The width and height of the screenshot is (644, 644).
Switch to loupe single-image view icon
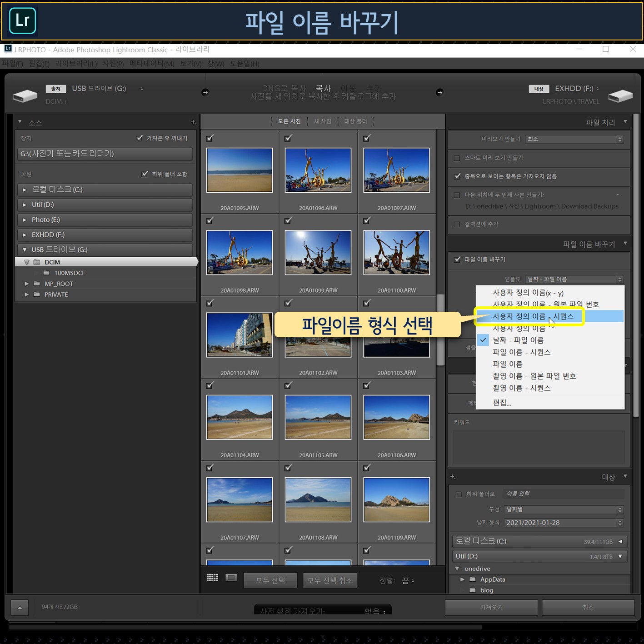[231, 578]
